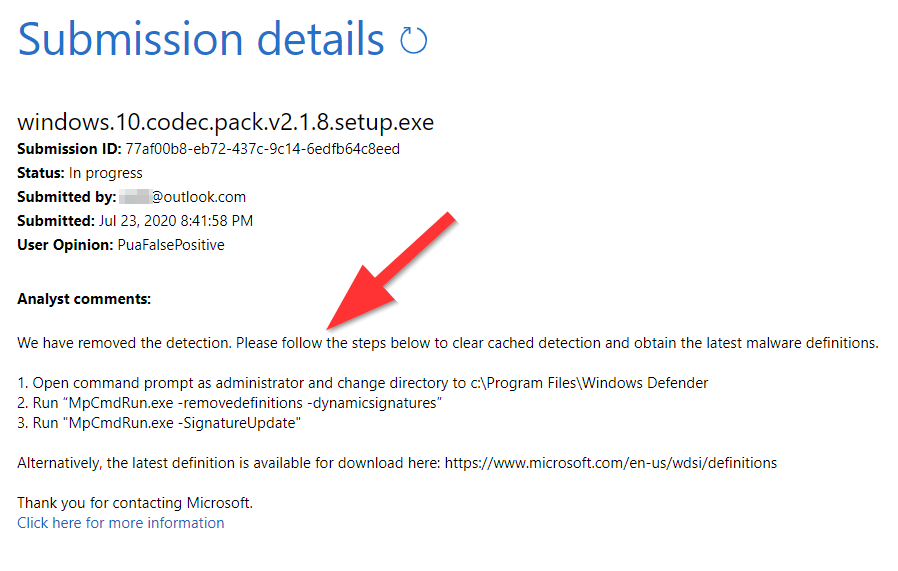Click the submission ID value 77af00b8-eb72…
The height and width of the screenshot is (571, 898).
262,149
